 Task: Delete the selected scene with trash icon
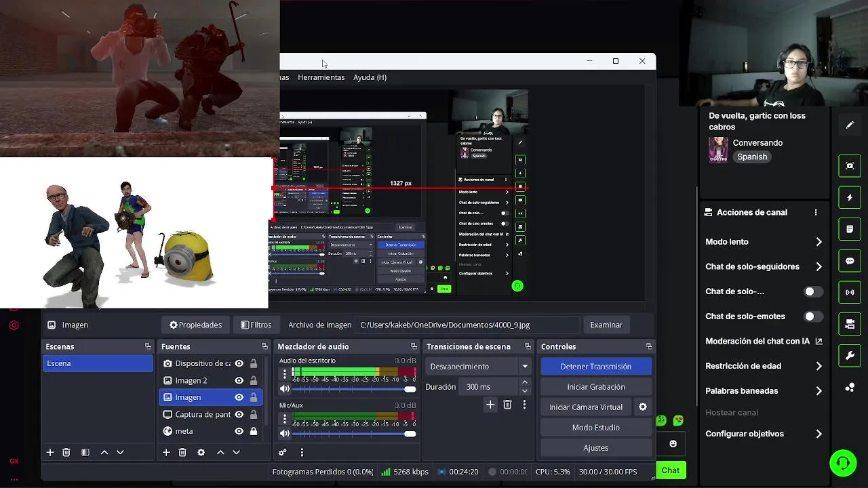click(66, 452)
